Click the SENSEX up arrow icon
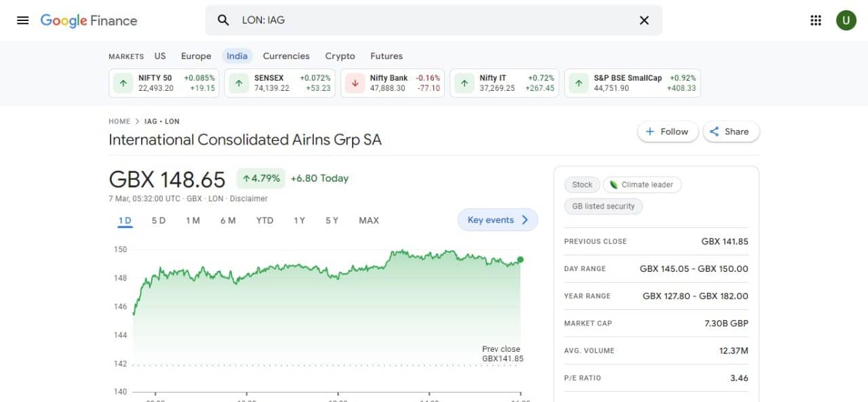 click(x=239, y=83)
